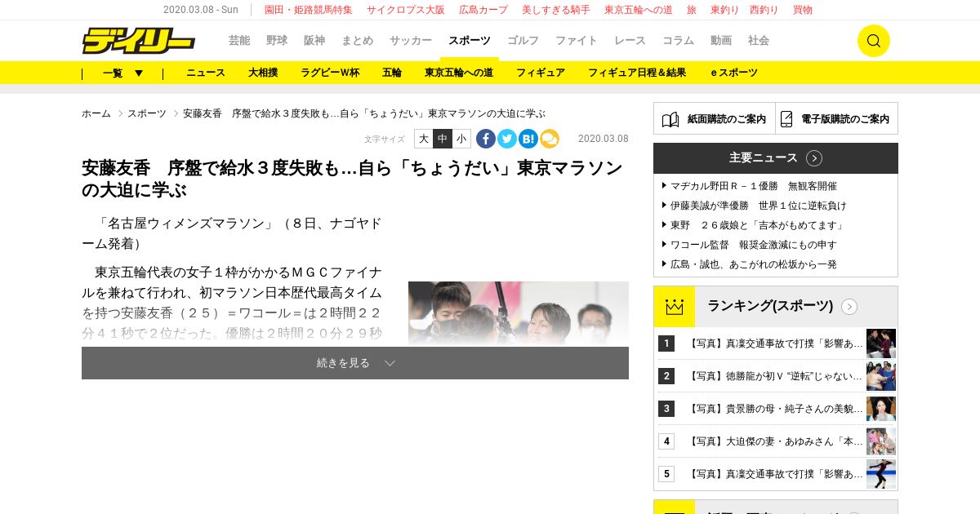Click the Daily logo
This screenshot has width=980, height=514.
click(138, 41)
